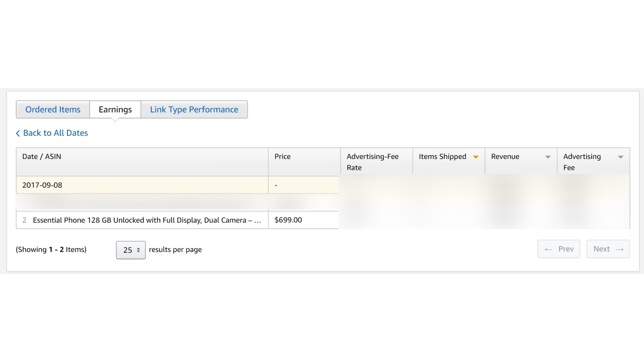The image size is (644, 362).
Task: Open the Ordered Items tab
Action: point(53,110)
